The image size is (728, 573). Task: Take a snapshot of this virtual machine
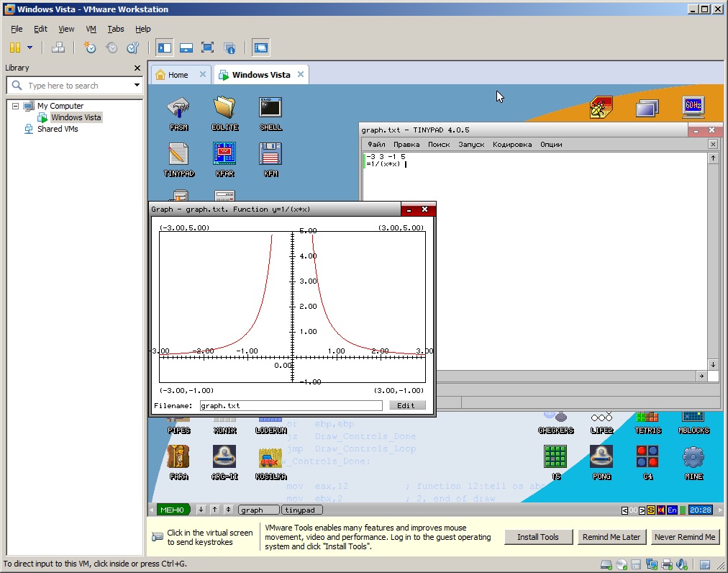(x=90, y=48)
